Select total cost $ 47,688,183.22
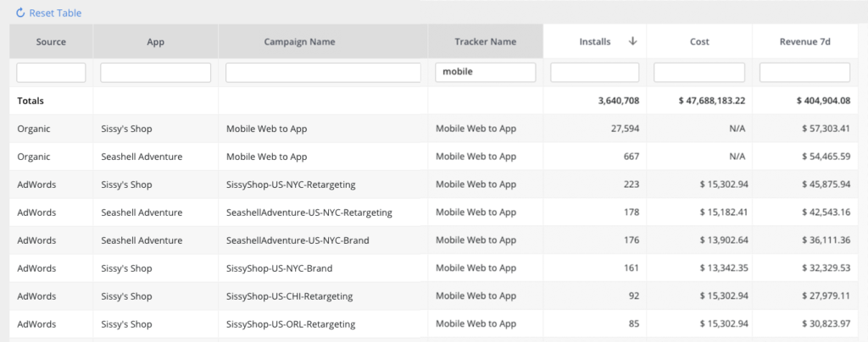The image size is (868, 342). [x=712, y=101]
